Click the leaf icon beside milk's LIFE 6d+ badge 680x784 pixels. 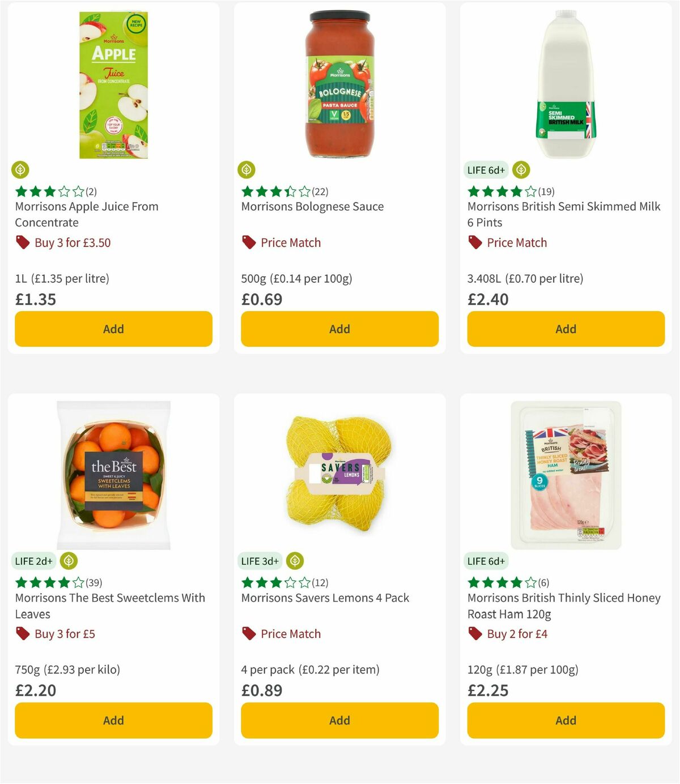point(521,169)
